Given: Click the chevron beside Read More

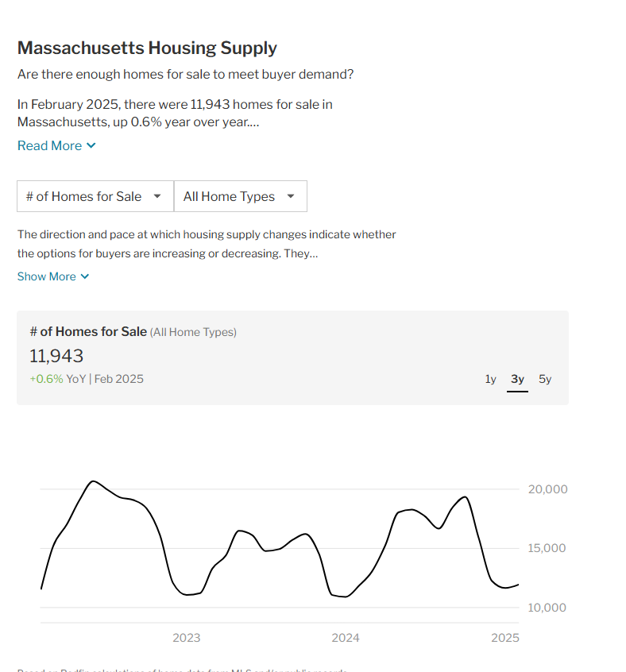Looking at the screenshot, I should (91, 145).
